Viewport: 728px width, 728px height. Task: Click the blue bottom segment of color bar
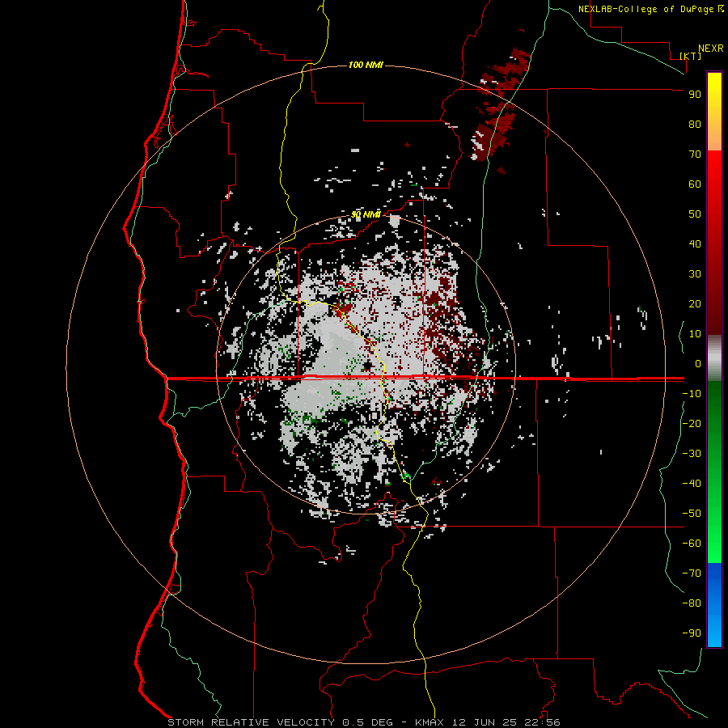click(714, 604)
